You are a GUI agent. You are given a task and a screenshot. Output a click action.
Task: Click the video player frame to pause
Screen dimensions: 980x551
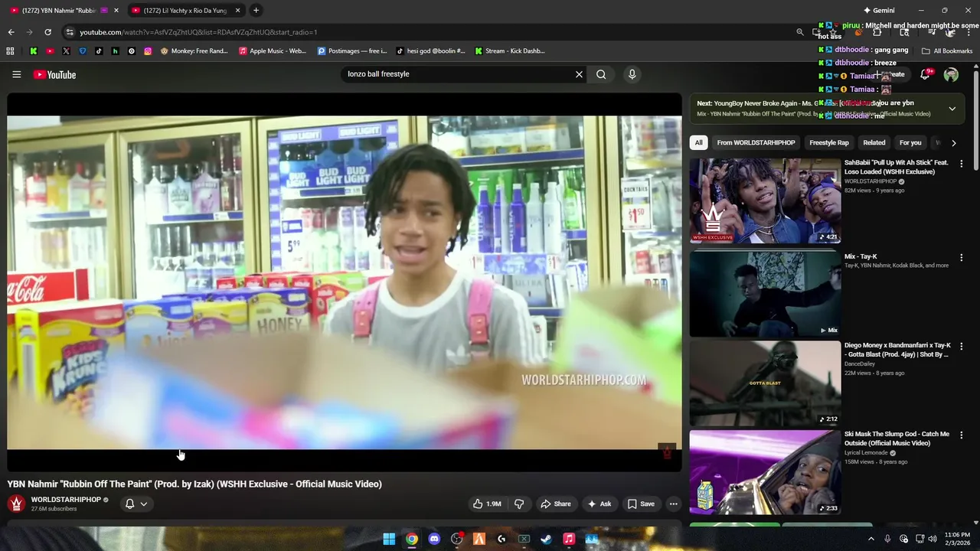pyautogui.click(x=345, y=282)
